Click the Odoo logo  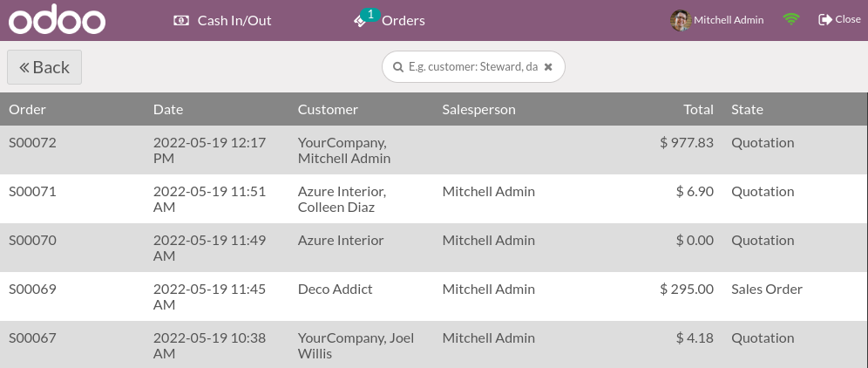click(57, 20)
